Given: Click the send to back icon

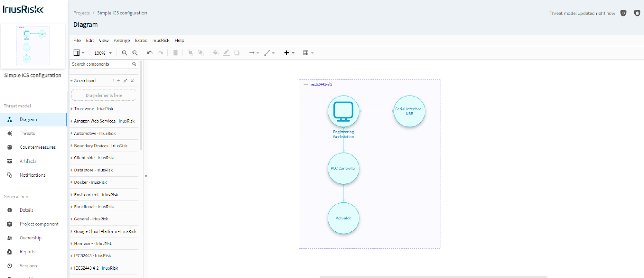Looking at the screenshot, I should (201, 53).
